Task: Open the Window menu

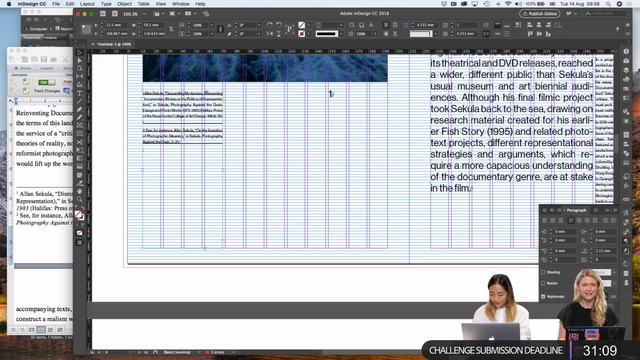Action: (x=180, y=4)
